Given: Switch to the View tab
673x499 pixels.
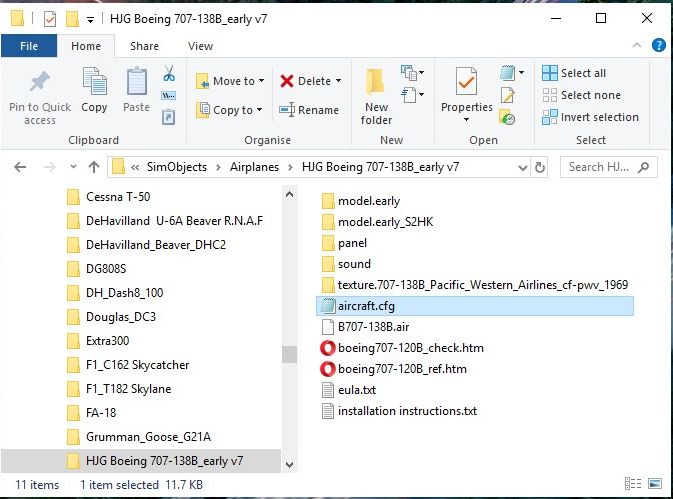Looking at the screenshot, I should 200,46.
